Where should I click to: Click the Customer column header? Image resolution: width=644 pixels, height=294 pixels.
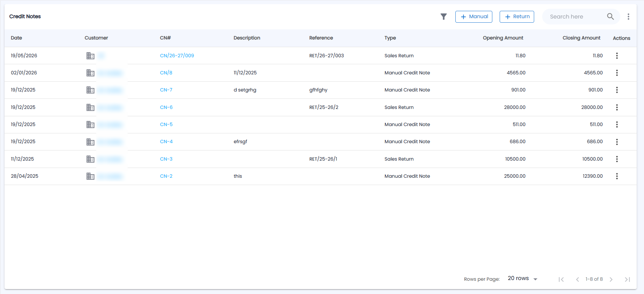pos(96,38)
